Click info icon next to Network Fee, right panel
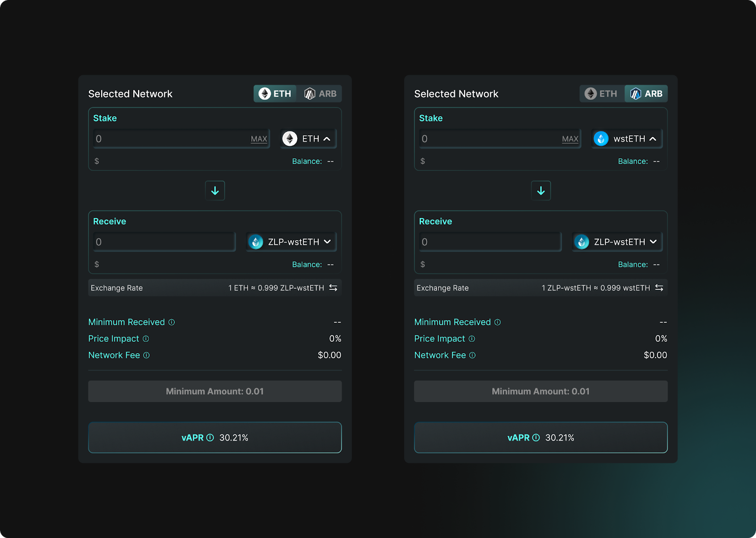The width and height of the screenshot is (756, 538). [472, 355]
